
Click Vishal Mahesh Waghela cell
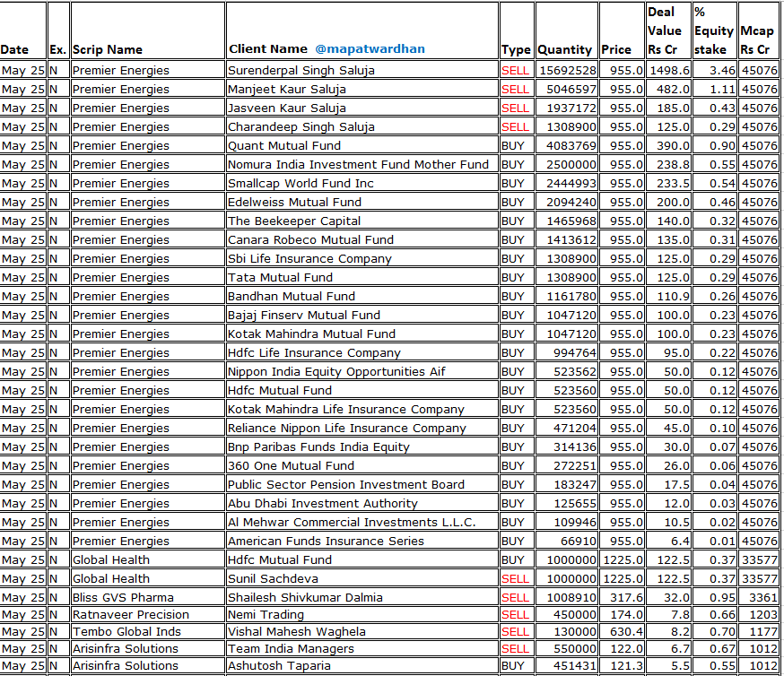click(362, 631)
